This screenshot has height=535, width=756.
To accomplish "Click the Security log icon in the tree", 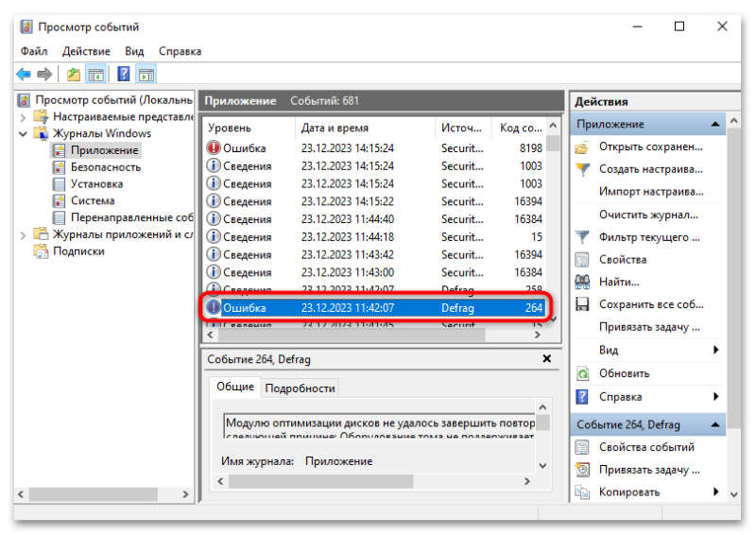I will (x=59, y=167).
